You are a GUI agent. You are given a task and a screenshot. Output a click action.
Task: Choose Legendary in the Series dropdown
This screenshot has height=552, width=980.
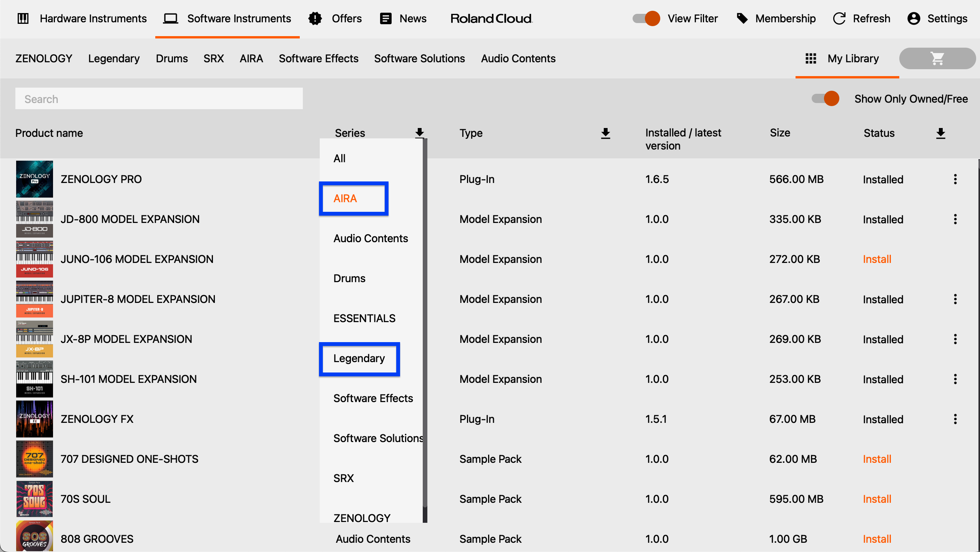pos(371,358)
